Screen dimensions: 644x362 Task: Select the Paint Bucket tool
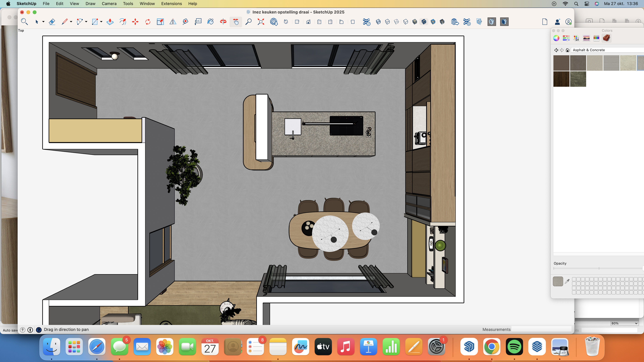tap(211, 22)
